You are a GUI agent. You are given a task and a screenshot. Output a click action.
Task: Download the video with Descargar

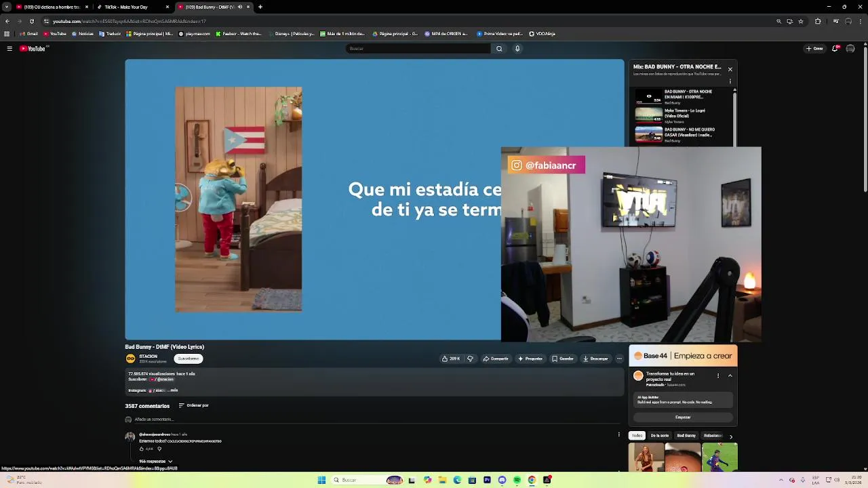point(595,359)
